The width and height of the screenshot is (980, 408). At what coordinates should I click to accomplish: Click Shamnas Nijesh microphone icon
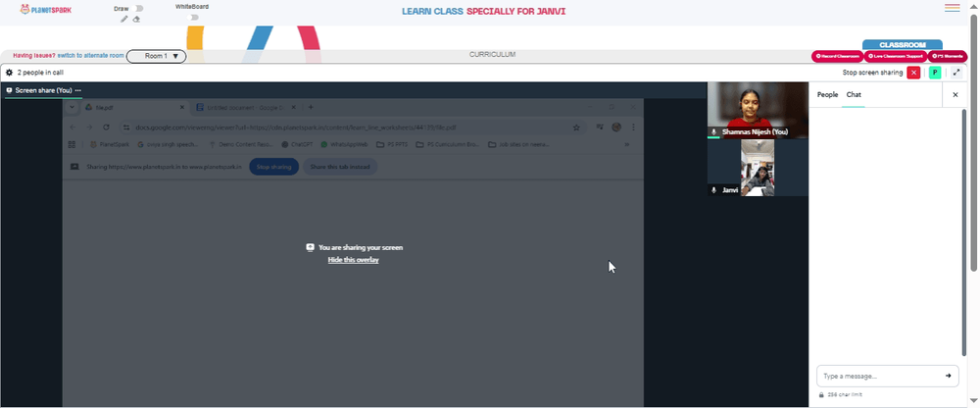point(713,132)
